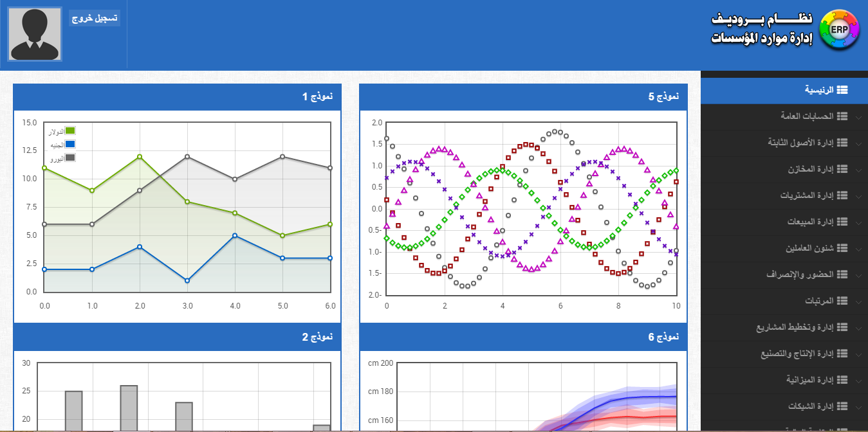The width and height of the screenshot is (868, 432).
Task: Click list icon beside إدارة المبيعات
Action: click(842, 222)
